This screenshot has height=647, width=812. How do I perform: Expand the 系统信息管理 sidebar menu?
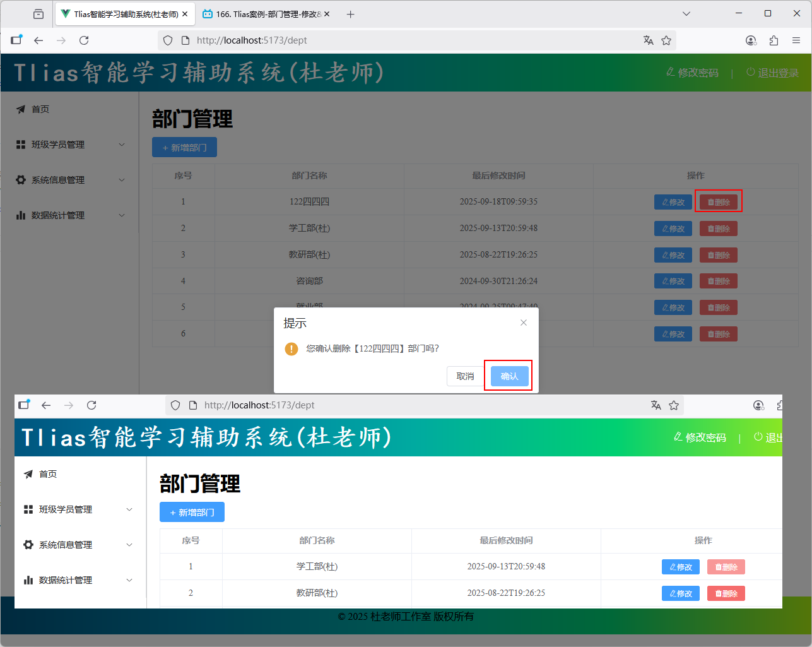coord(69,180)
